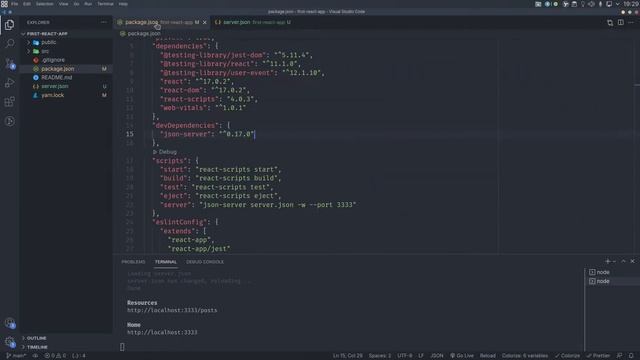
Task: Select the package.json editor tab
Action: (162, 22)
